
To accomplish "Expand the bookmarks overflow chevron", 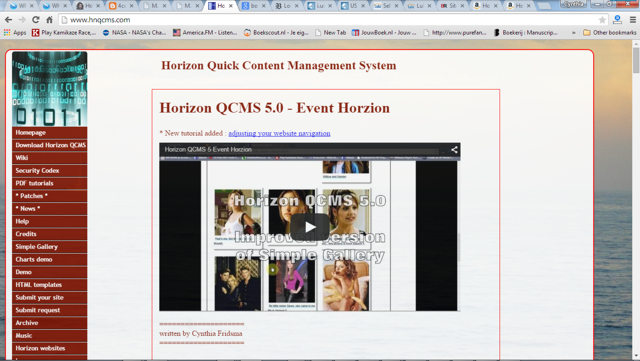I will (573, 32).
